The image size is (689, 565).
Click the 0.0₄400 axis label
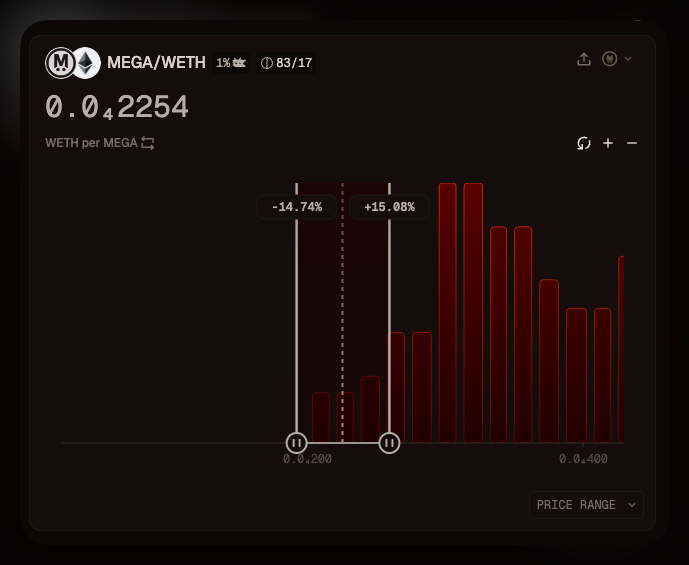click(x=583, y=460)
